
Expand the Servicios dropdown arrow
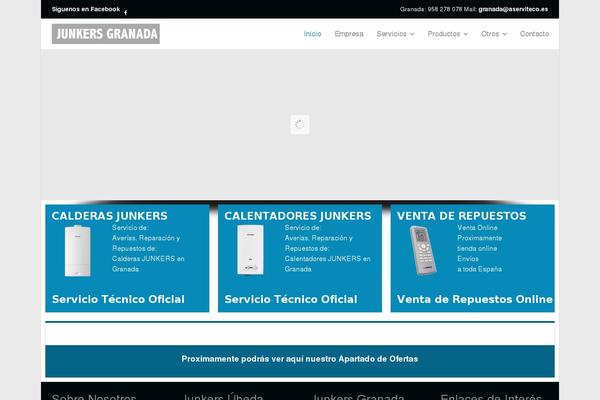click(x=412, y=34)
